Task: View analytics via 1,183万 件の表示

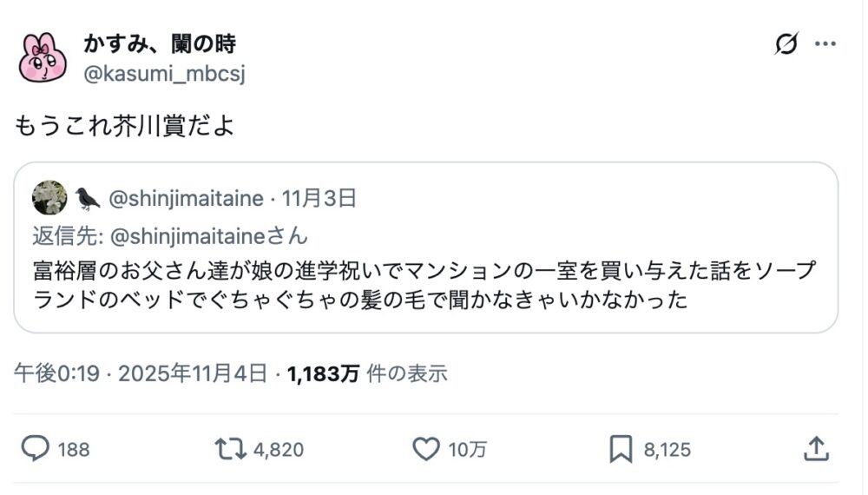Action: point(367,374)
